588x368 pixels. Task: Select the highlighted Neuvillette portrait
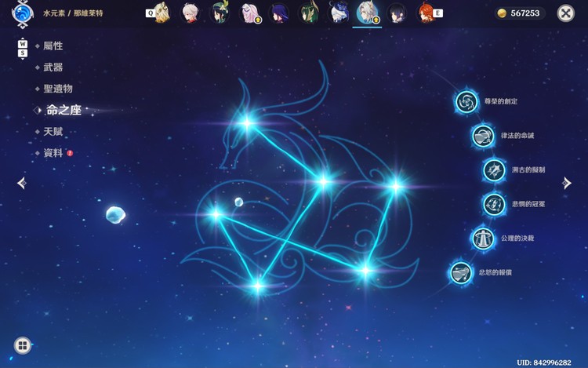(x=367, y=13)
